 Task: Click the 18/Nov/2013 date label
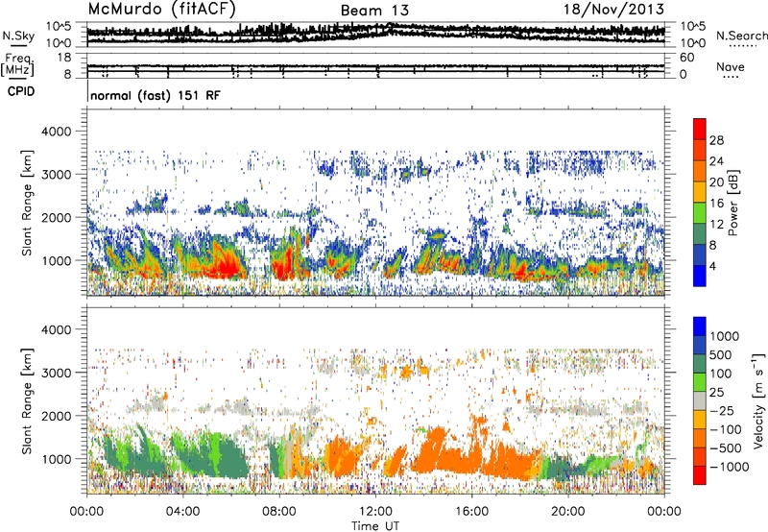coord(614,10)
